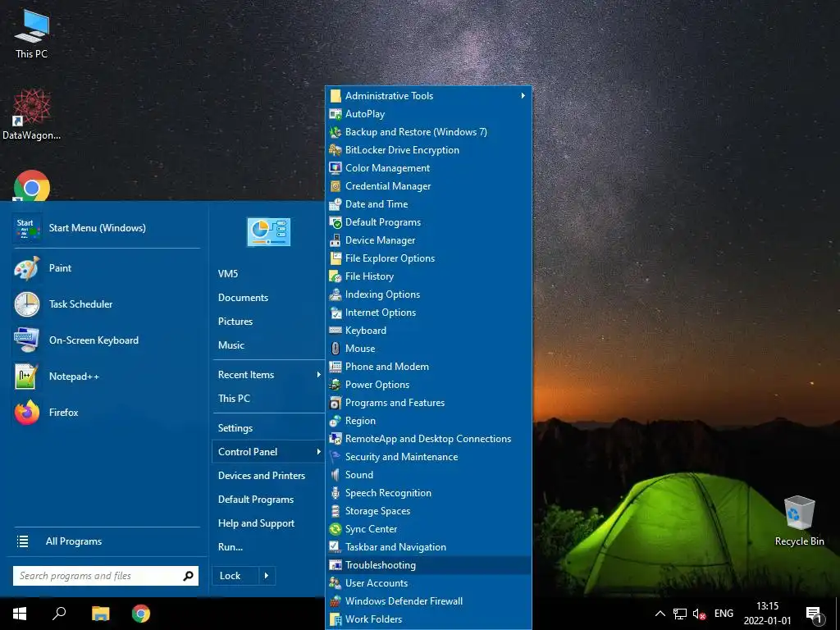Open Documents in start menu
Viewport: 840px width, 630px height.
tap(268, 298)
